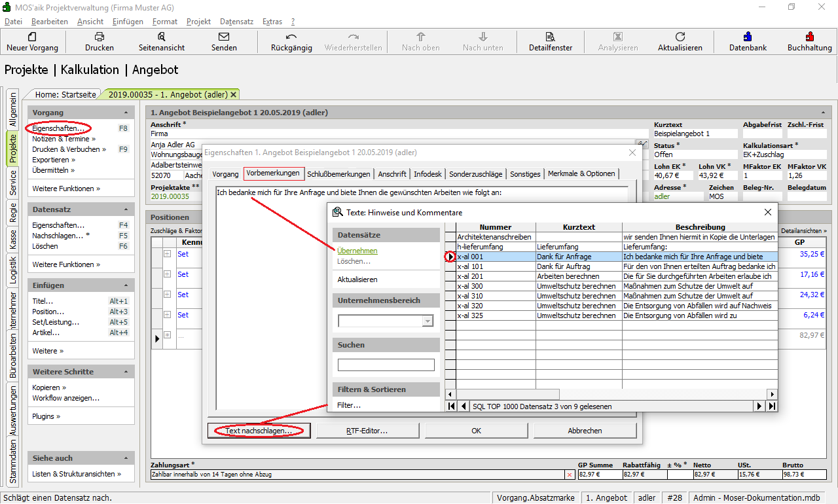The height and width of the screenshot is (504, 838).
Task: Click the RTF-Editor button
Action: (x=367, y=431)
